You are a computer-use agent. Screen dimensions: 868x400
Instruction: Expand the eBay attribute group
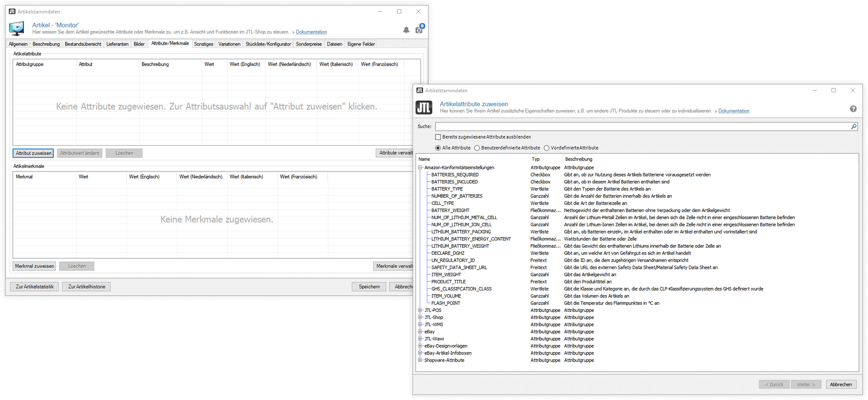[x=420, y=332]
